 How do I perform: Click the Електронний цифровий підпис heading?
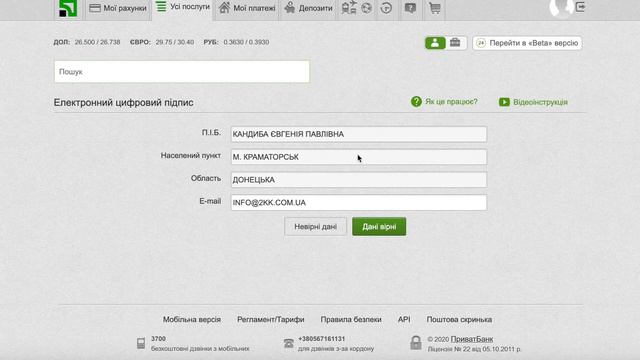[124, 102]
